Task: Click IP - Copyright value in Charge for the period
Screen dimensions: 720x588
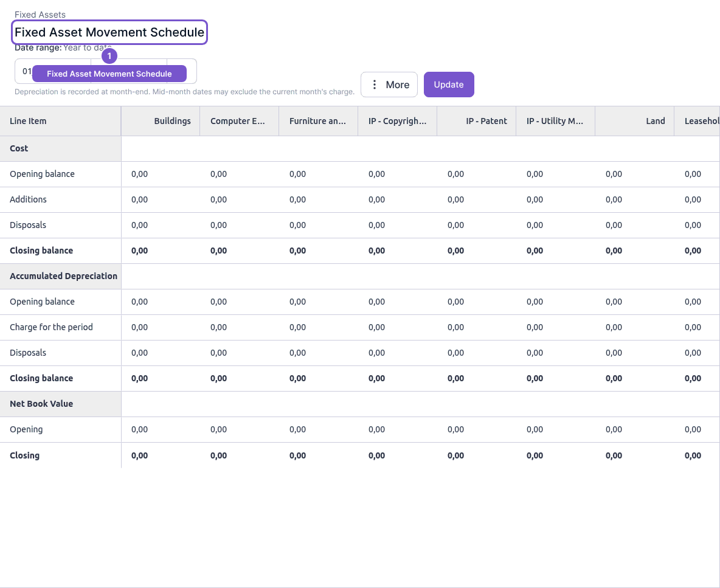Action: tap(376, 327)
